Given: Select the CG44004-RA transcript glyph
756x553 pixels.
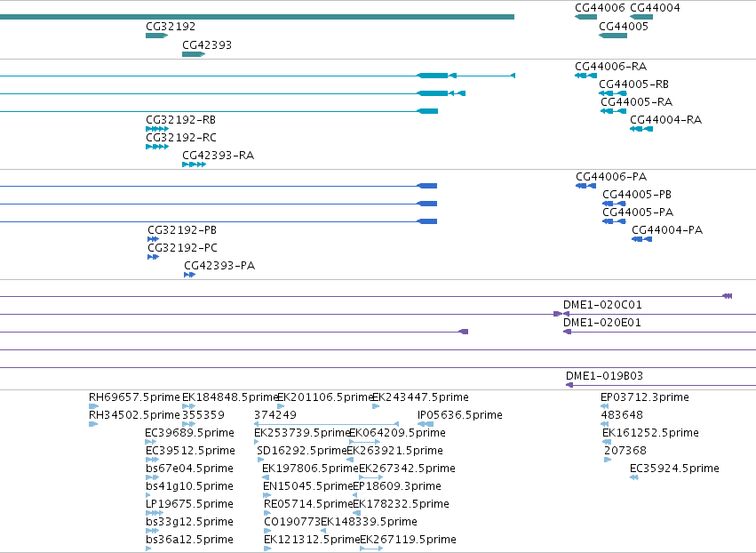Looking at the screenshot, I should (x=641, y=129).
